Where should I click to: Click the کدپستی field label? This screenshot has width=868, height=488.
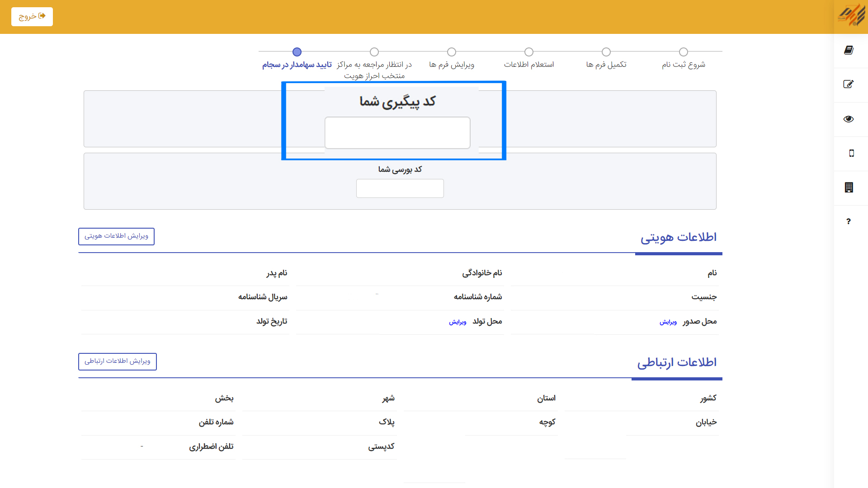(x=381, y=447)
